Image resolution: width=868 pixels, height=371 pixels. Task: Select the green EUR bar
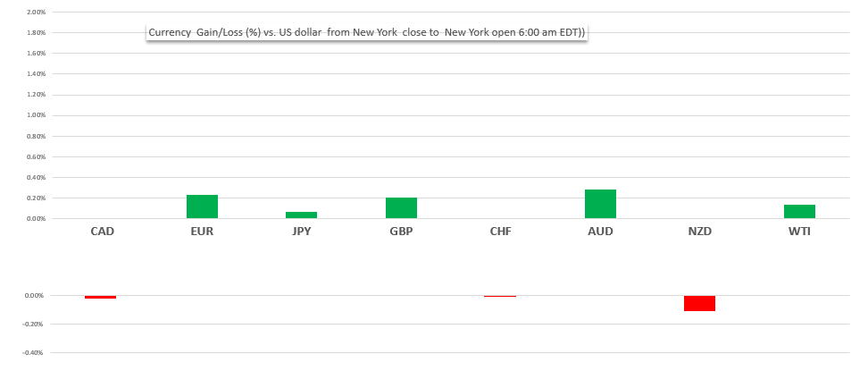[202, 207]
